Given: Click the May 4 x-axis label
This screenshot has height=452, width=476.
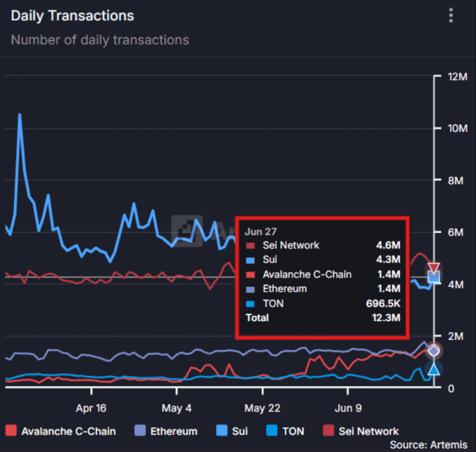Looking at the screenshot, I should click(x=177, y=408).
